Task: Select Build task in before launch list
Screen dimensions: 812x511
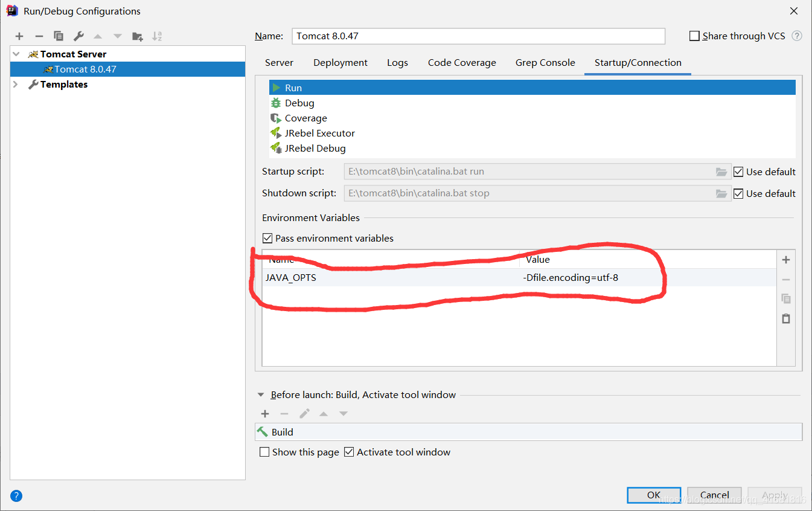Action: (528, 432)
